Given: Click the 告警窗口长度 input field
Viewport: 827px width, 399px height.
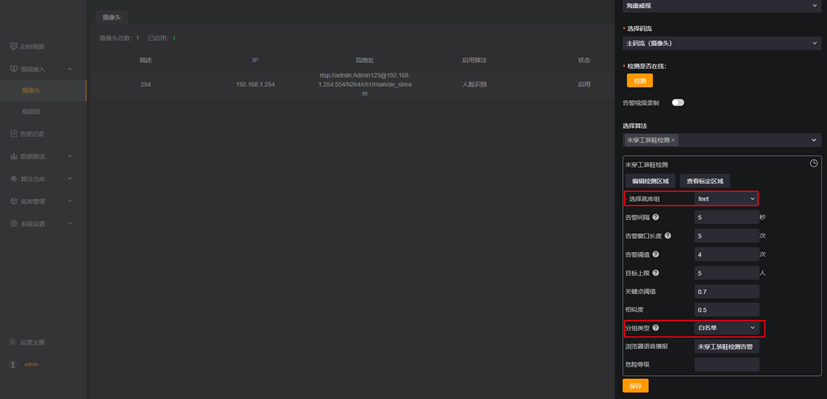Looking at the screenshot, I should (727, 236).
